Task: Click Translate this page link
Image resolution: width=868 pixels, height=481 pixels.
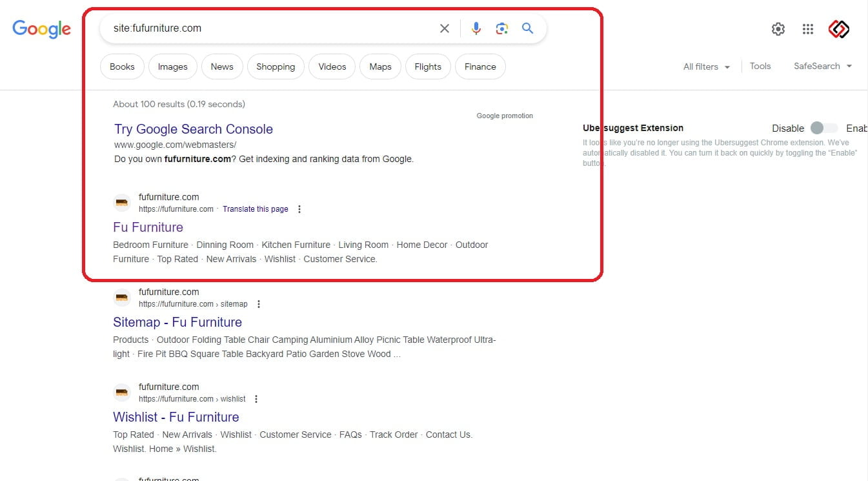Action: point(256,209)
